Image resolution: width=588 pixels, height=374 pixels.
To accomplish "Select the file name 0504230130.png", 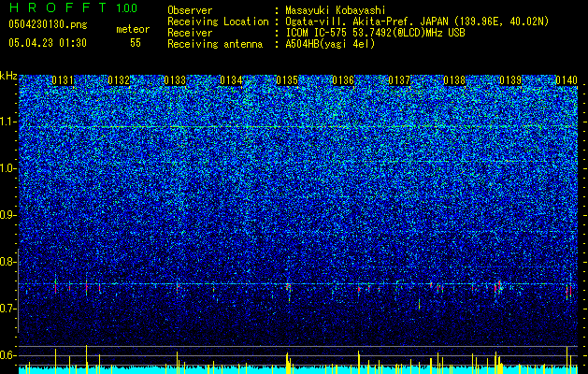I will pos(48,24).
